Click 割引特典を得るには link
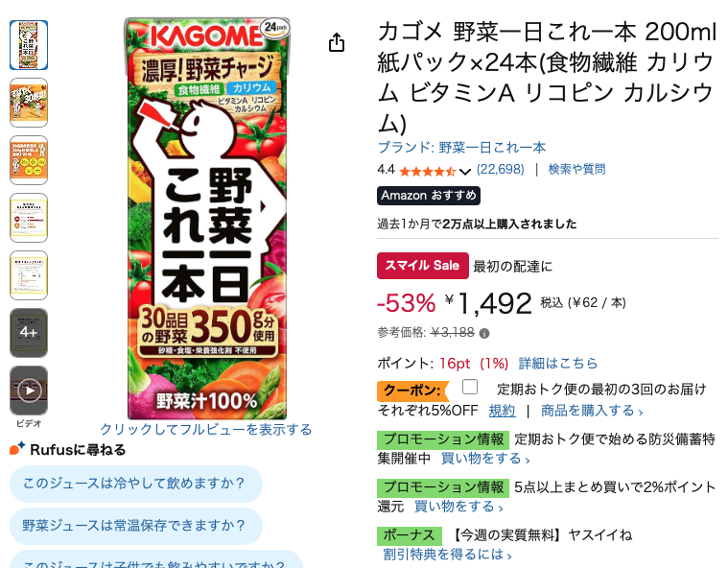The width and height of the screenshot is (728, 568). tap(447, 554)
